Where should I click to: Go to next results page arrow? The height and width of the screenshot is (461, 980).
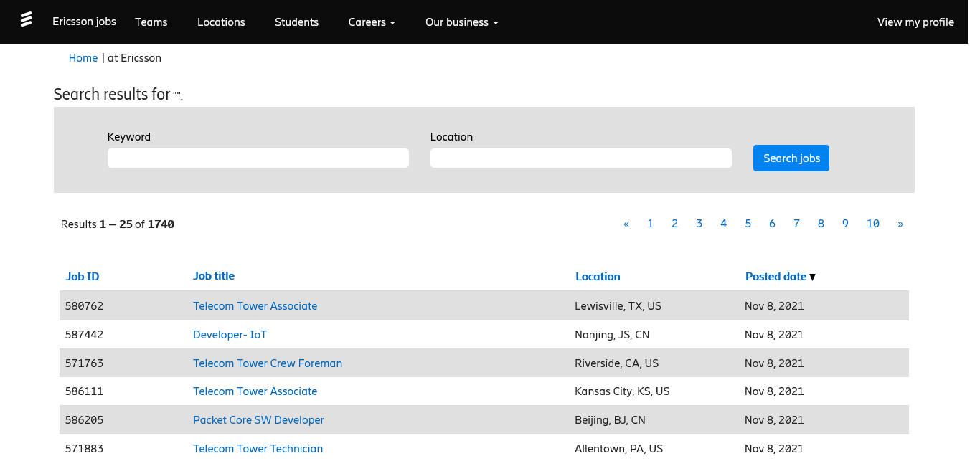(900, 224)
